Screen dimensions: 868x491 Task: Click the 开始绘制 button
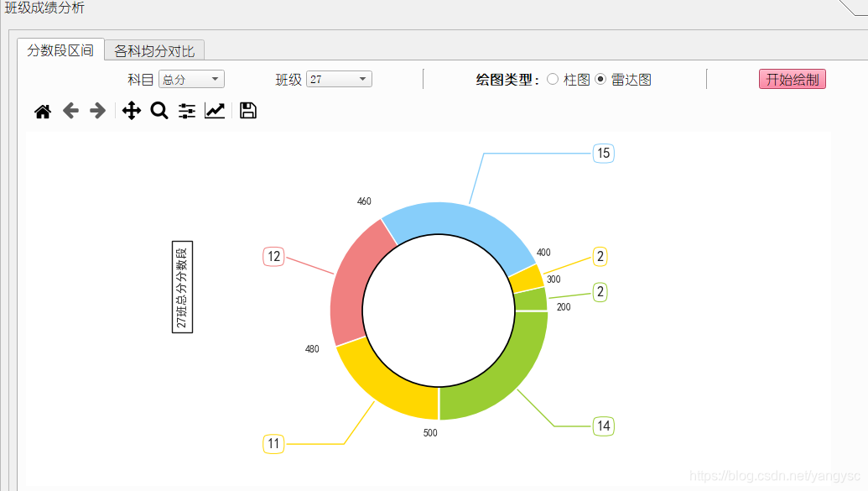[x=793, y=79]
